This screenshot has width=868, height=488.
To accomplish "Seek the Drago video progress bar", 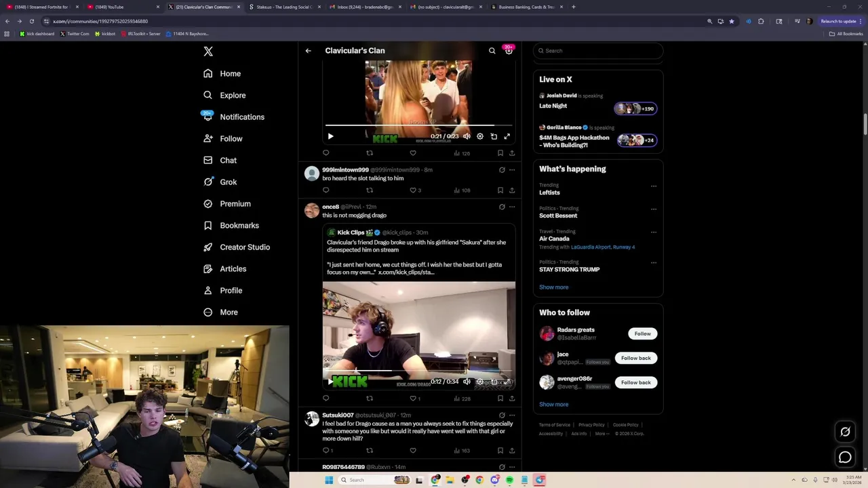I will click(x=418, y=371).
